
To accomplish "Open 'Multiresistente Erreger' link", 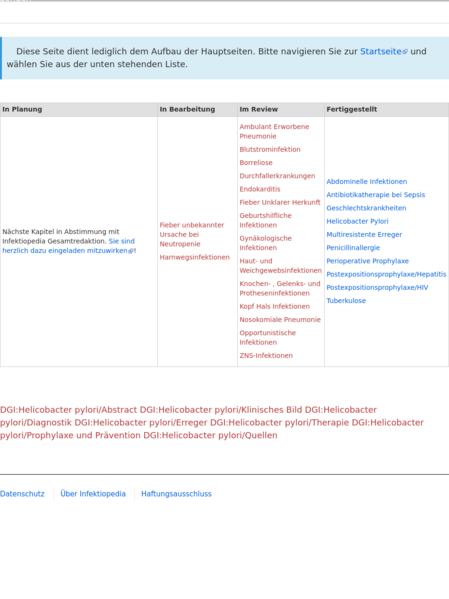I will point(364,234).
